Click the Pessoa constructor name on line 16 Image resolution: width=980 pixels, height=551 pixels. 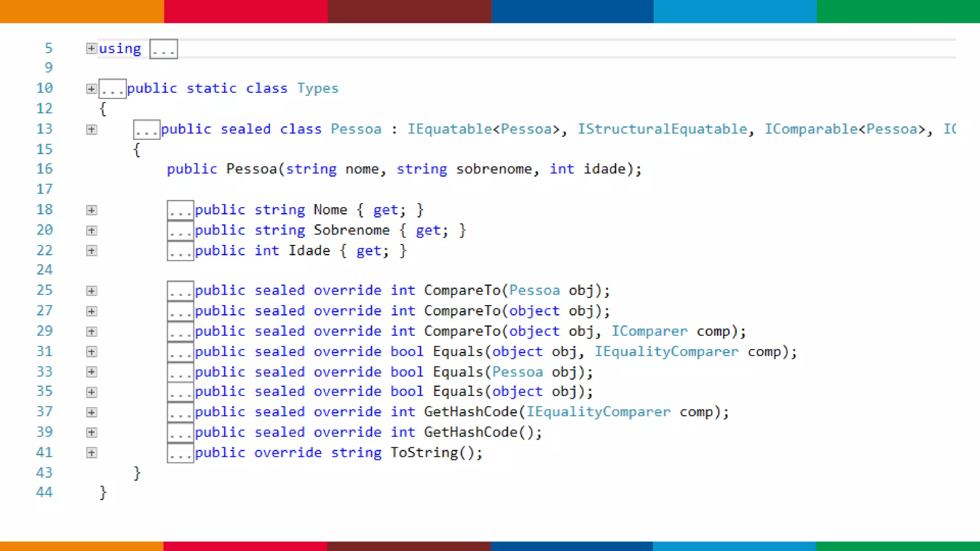pyautogui.click(x=252, y=169)
